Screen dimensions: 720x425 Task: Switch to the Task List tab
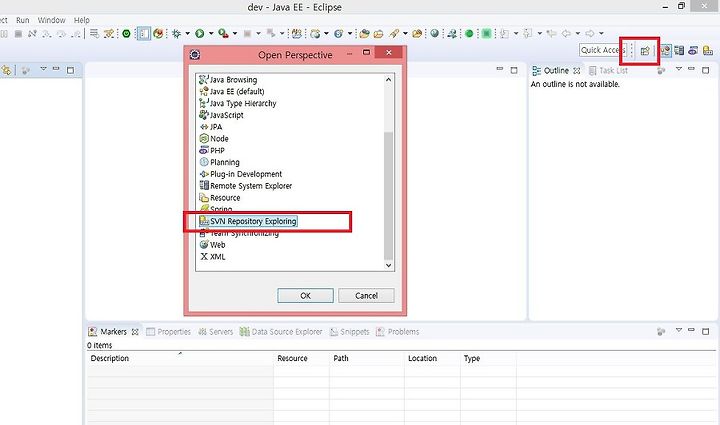point(608,71)
